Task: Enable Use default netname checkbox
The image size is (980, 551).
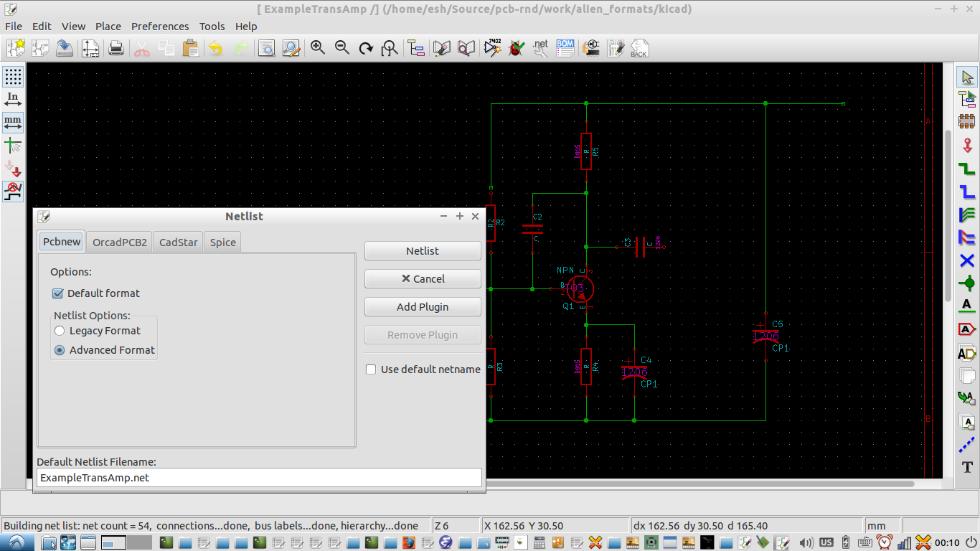Action: (x=371, y=369)
